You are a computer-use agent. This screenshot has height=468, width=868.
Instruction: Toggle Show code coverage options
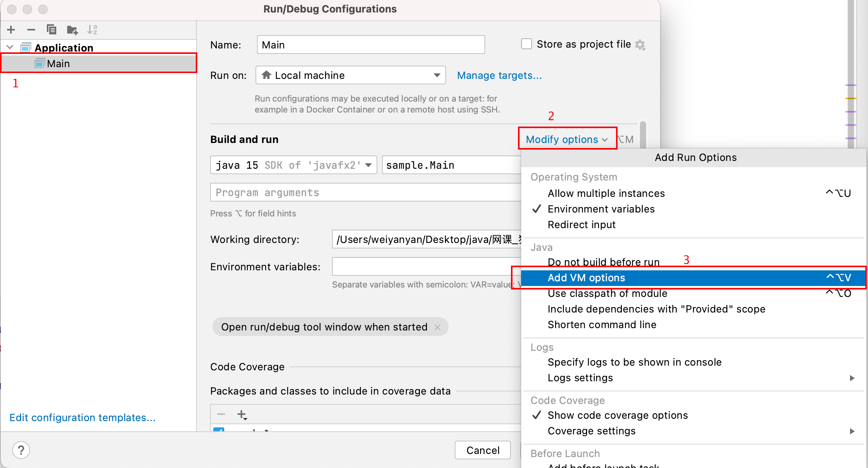[x=617, y=415]
